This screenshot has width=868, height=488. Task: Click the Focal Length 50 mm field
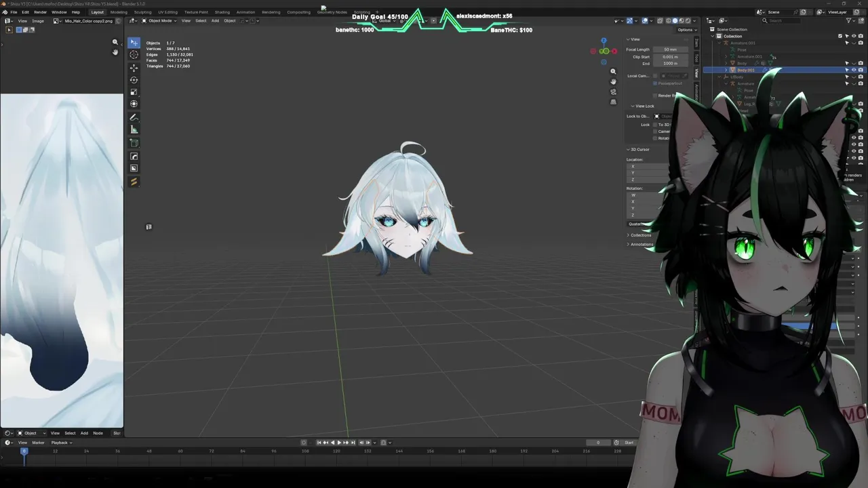point(671,49)
